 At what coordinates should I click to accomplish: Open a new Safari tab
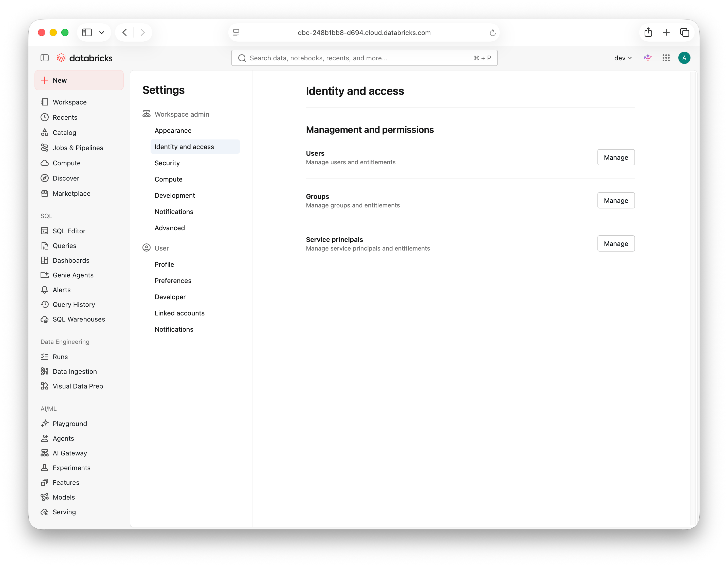click(x=666, y=32)
